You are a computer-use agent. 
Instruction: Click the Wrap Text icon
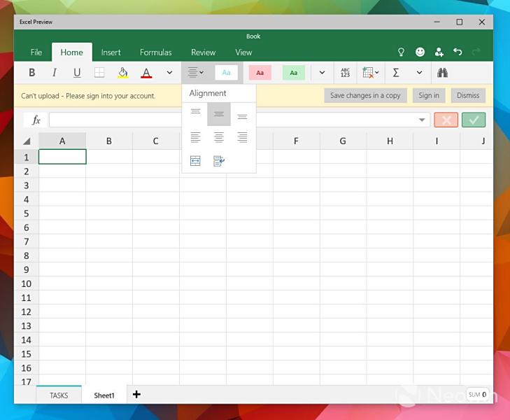219,161
